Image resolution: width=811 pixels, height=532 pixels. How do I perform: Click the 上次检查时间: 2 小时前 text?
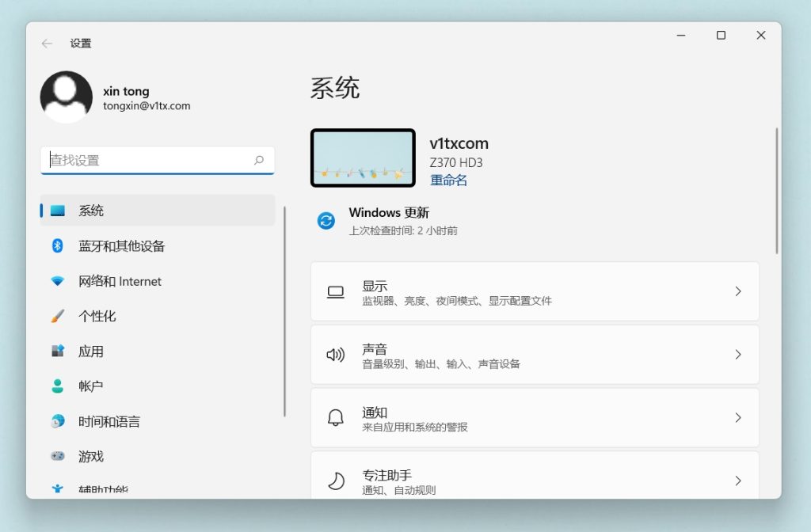click(x=403, y=230)
